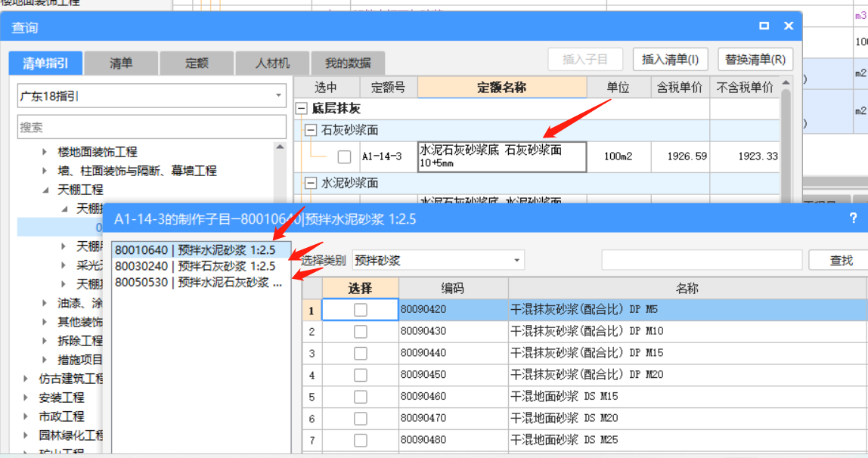Open the 选择类别 预拌砂浆 dropdown

point(438,260)
